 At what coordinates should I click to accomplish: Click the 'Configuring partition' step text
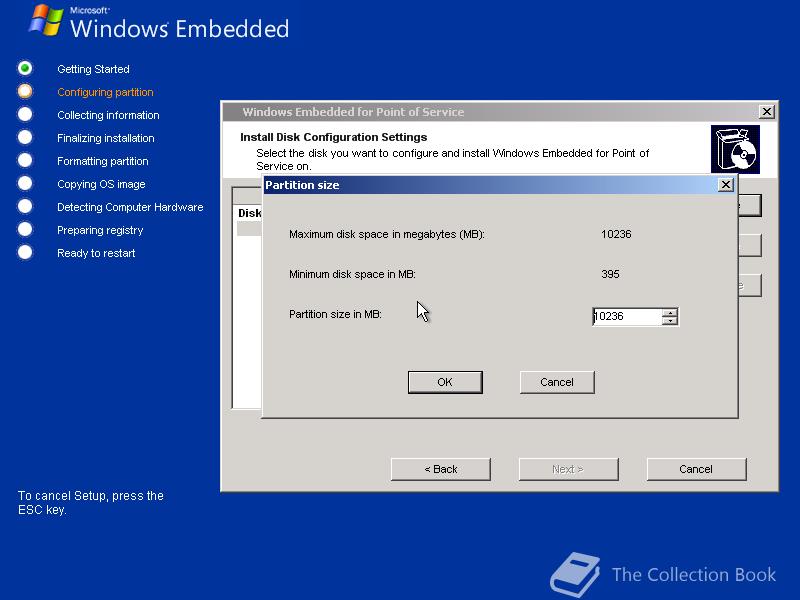(105, 92)
